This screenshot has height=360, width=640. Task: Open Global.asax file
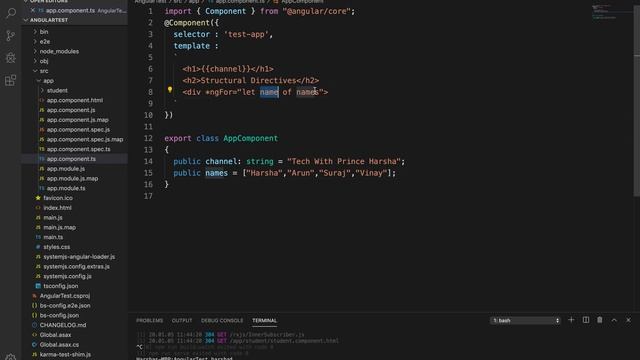(x=55, y=335)
